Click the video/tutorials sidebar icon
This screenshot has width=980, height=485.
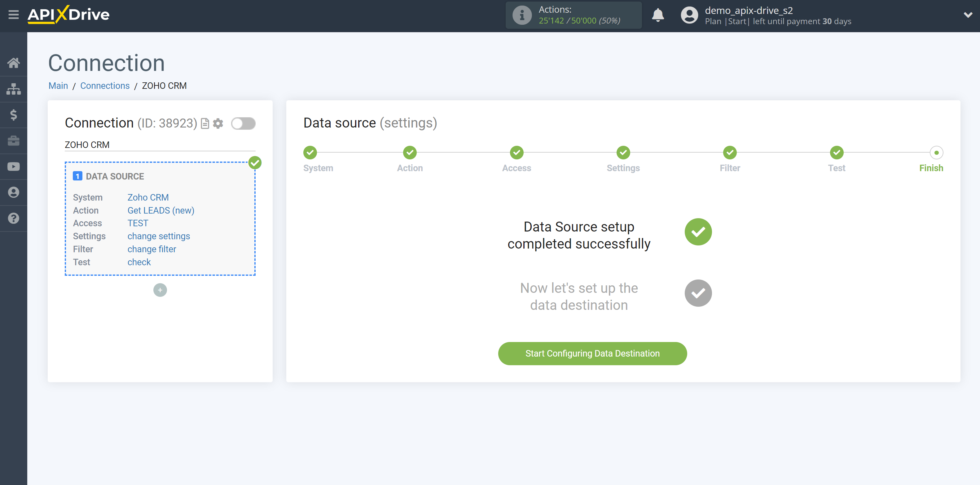[14, 166]
